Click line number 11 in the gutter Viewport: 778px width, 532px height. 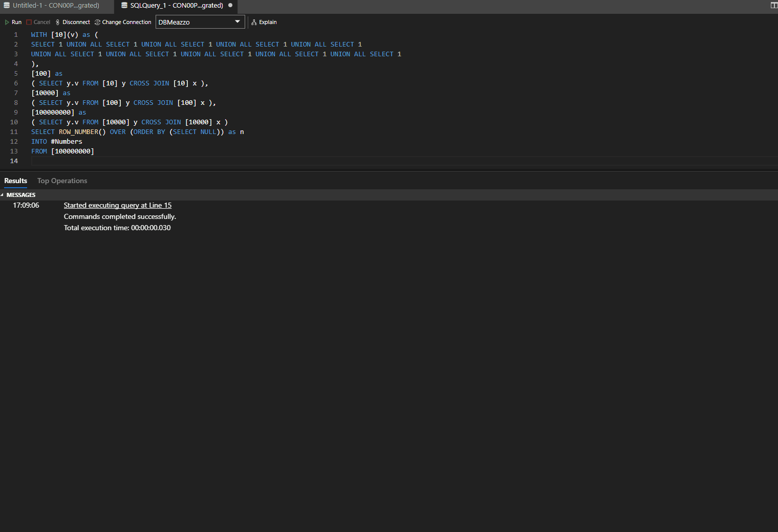14,132
